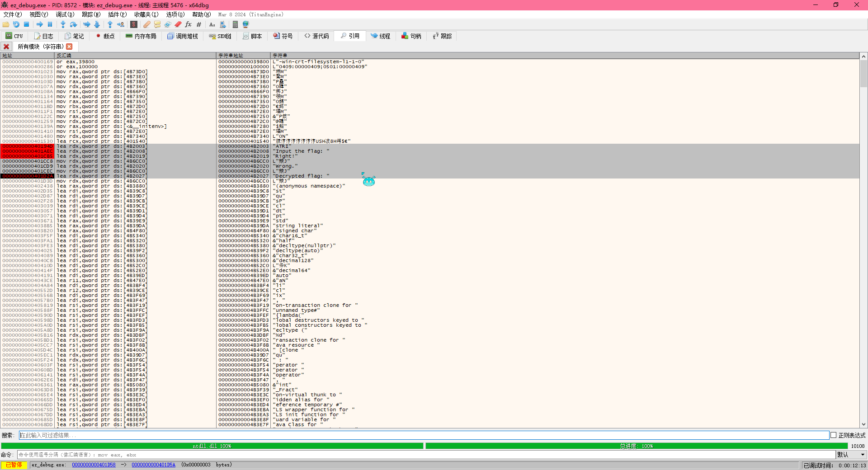
Task: Click the 0000000000401D58 address link in status bar
Action: [94, 465]
